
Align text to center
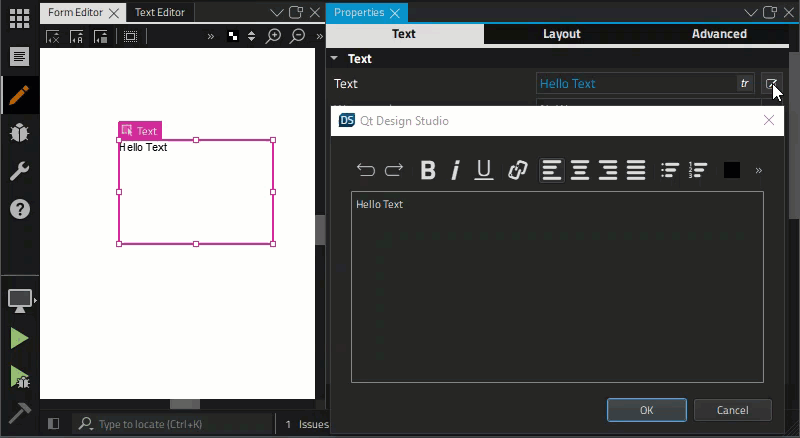[x=580, y=170]
